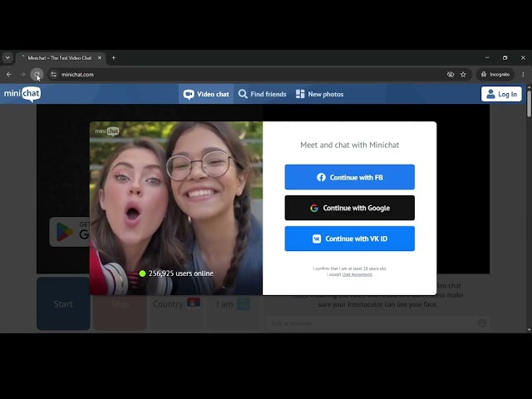Close the Minichat browser tab
The width and height of the screenshot is (532, 399).
[100, 58]
